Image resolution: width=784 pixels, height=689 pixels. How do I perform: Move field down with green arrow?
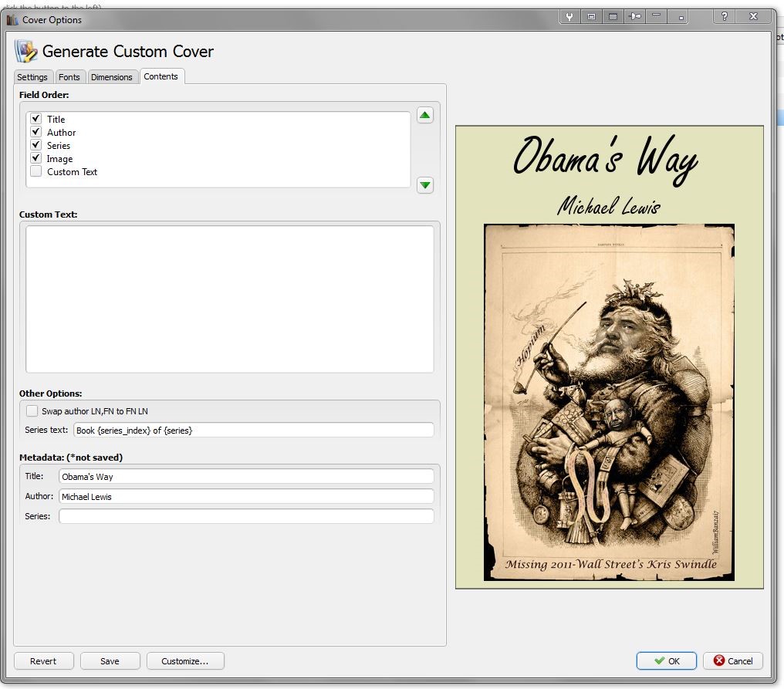click(x=425, y=185)
